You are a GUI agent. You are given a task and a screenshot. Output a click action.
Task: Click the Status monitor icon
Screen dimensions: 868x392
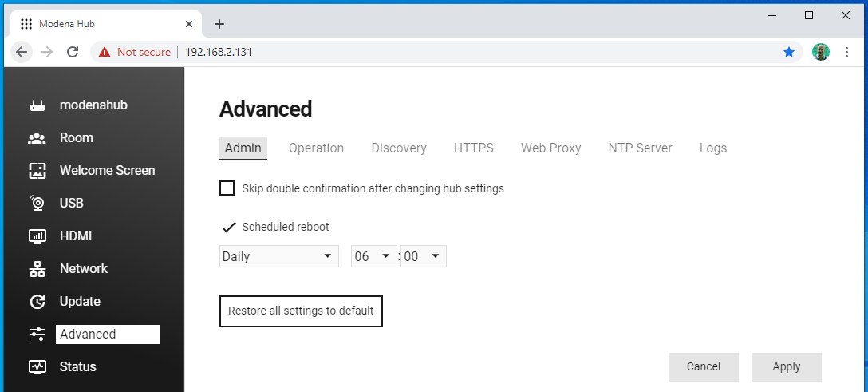(37, 366)
